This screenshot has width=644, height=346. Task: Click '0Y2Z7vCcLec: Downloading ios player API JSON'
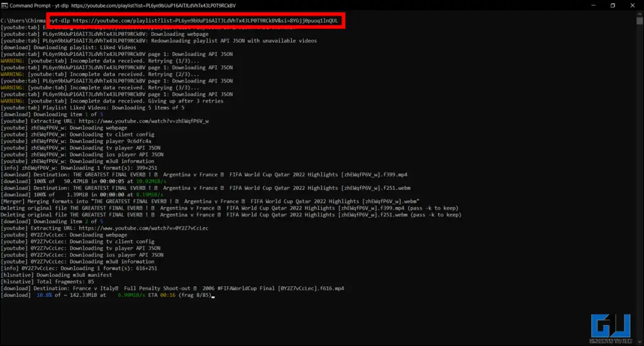[x=82, y=255]
